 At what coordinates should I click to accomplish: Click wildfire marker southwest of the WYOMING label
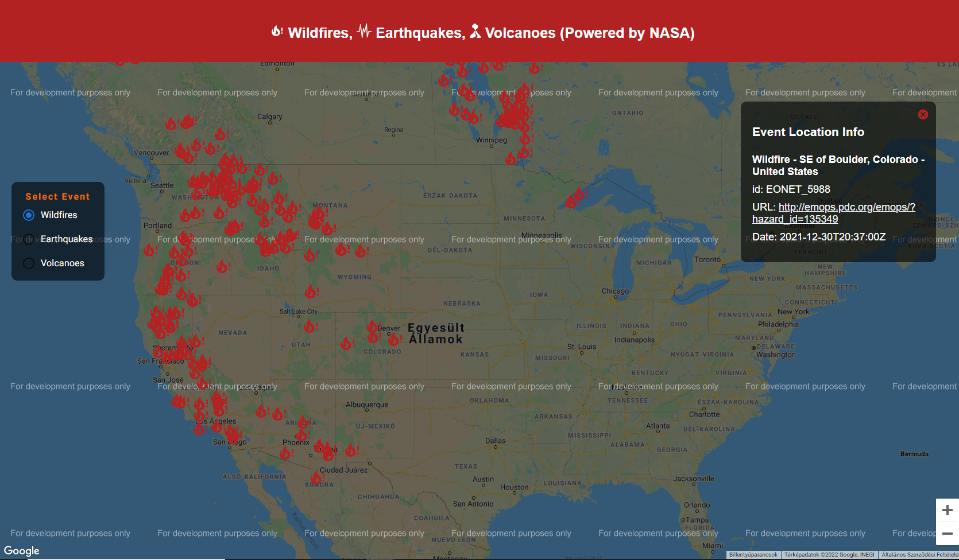(311, 291)
